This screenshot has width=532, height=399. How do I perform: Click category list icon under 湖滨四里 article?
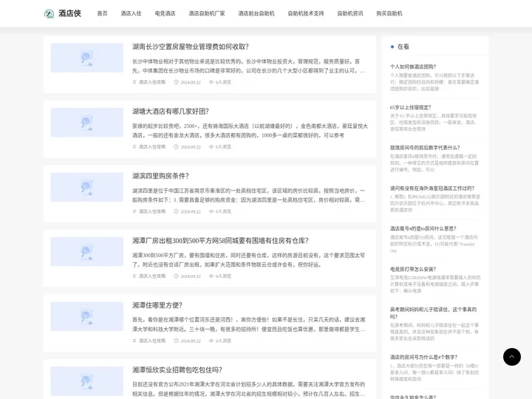(134, 211)
